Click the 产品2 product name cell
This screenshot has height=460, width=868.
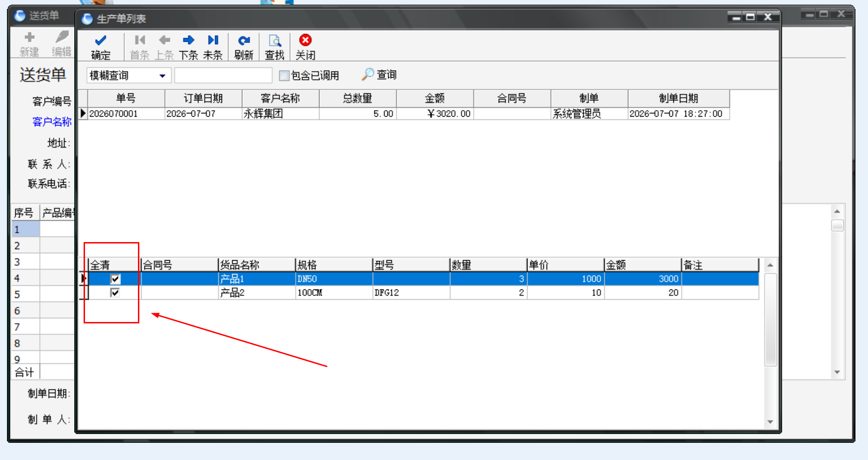pos(256,293)
